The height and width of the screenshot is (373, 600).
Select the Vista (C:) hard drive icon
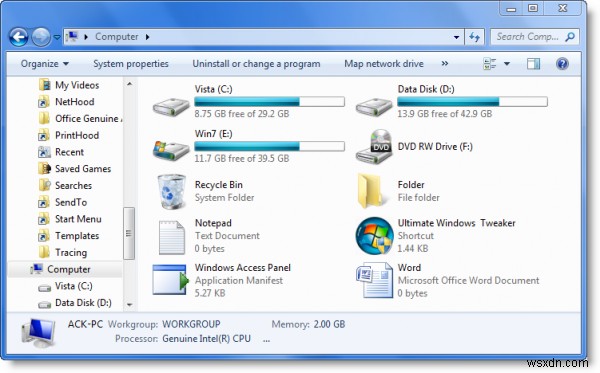click(171, 106)
